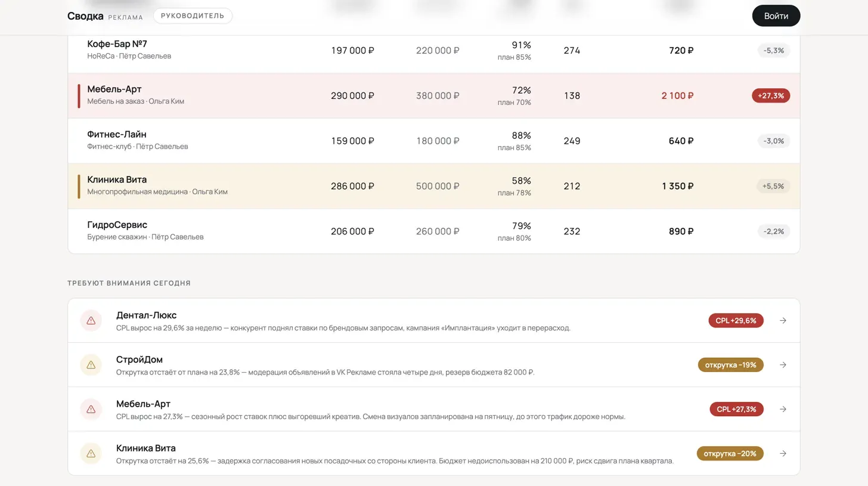Click the 380 000 ₽ budget value
The width and height of the screenshot is (868, 486).
[x=438, y=95]
